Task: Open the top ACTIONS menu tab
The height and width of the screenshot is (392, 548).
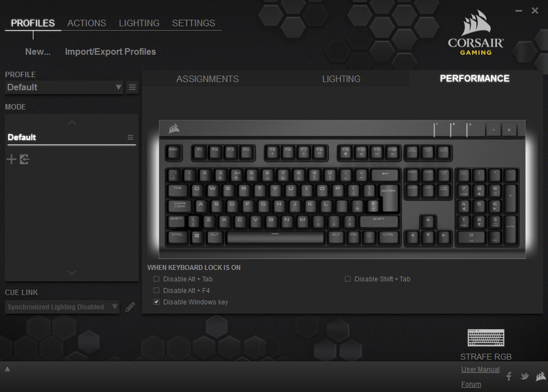Action: tap(87, 23)
